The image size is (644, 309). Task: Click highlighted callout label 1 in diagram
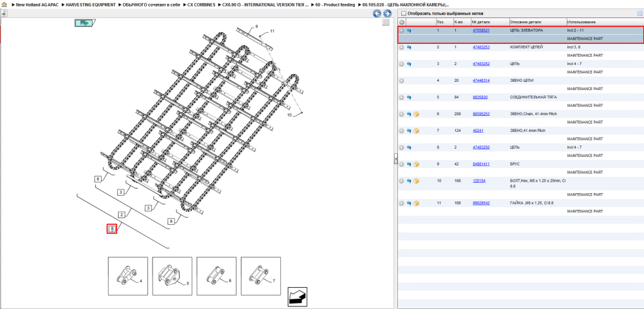(x=112, y=229)
